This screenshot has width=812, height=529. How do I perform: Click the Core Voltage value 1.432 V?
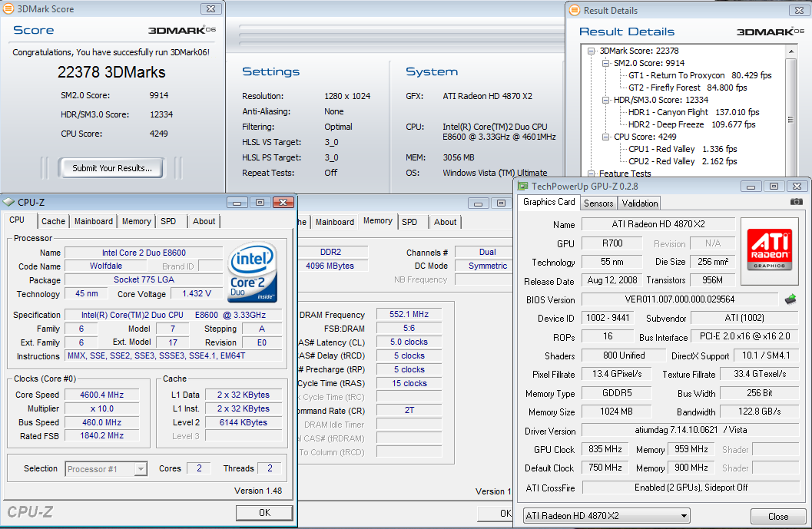pyautogui.click(x=197, y=293)
